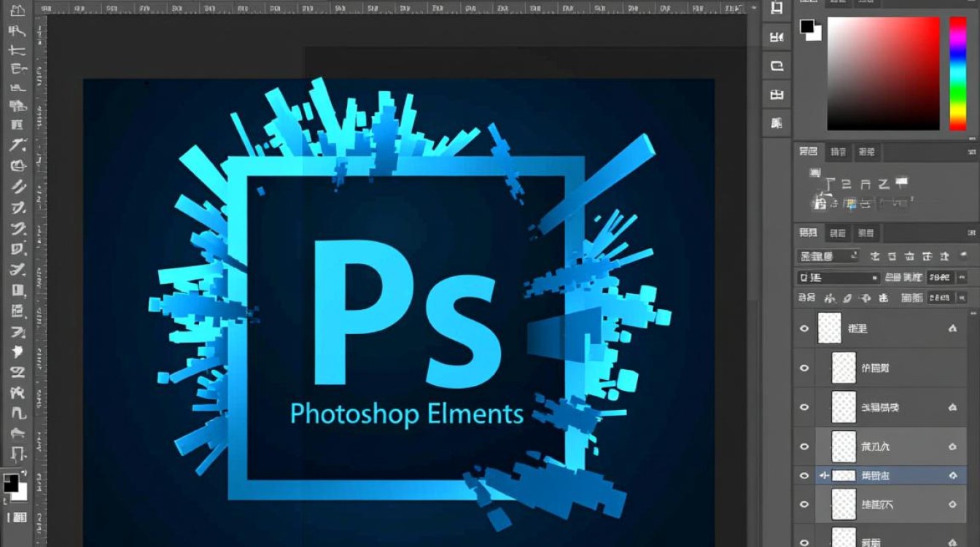Toggle visibility of the fourth layer
This screenshot has height=547, width=980.
(804, 446)
